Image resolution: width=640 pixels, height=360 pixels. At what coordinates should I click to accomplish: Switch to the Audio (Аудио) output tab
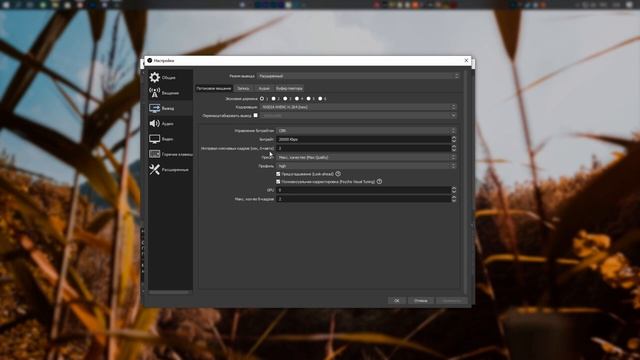[264, 88]
